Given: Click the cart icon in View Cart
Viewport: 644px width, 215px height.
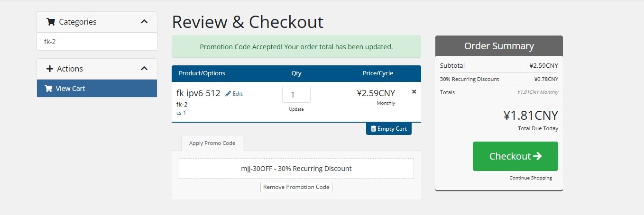Looking at the screenshot, I should coord(48,88).
